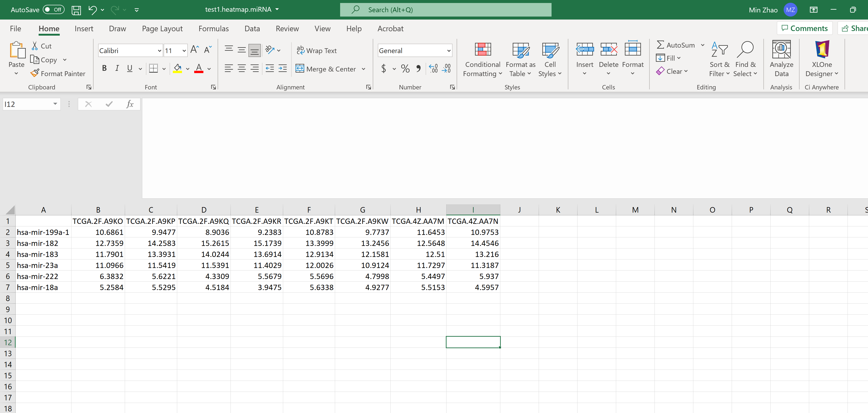Switch to the Acrobat tab
The image size is (868, 413).
click(390, 29)
